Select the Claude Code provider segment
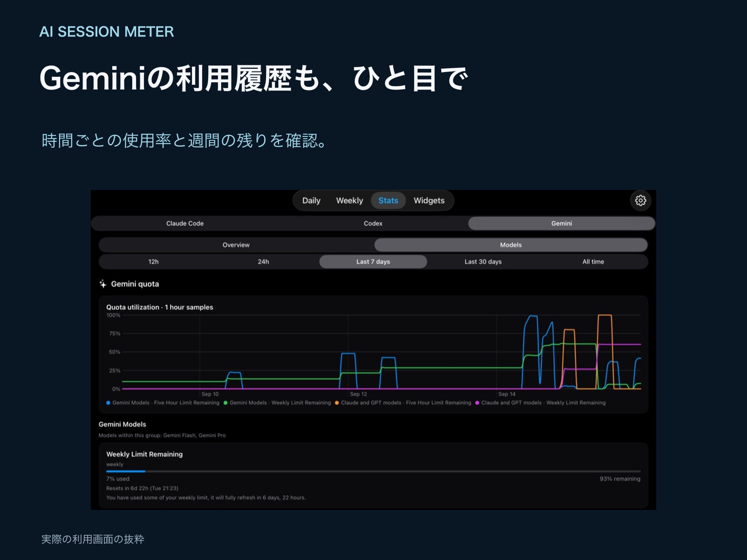 click(185, 223)
